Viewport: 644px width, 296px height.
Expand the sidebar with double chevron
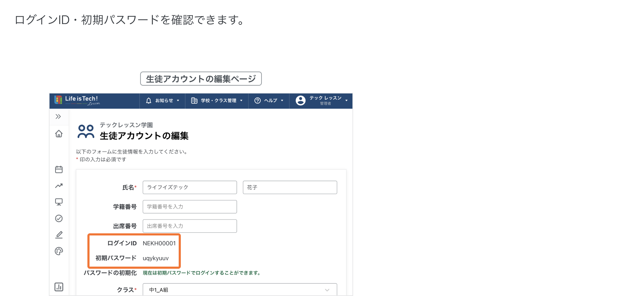[x=58, y=116]
